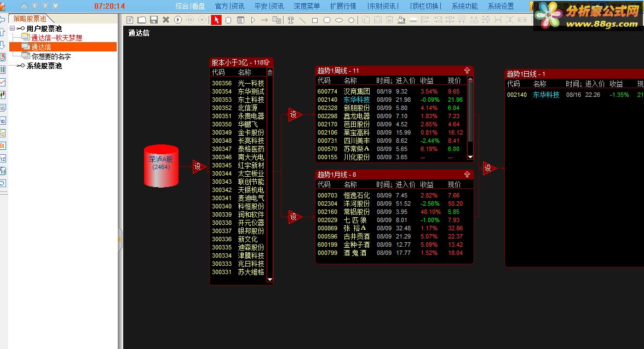Open the 系统设置 menu

click(501, 6)
